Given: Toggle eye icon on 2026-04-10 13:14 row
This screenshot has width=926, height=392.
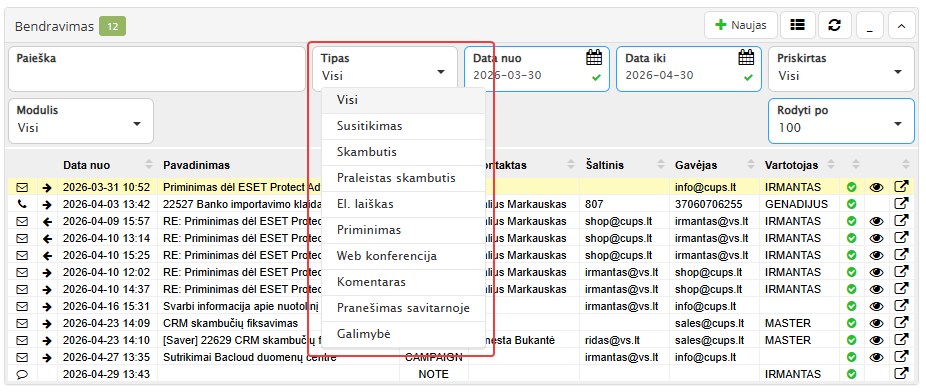Looking at the screenshot, I should point(876,239).
